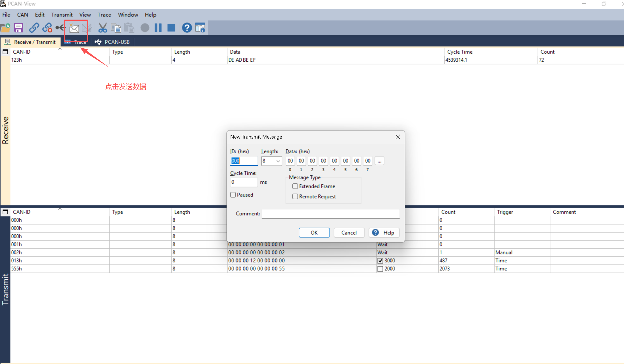
Task: Close the New Transmit Message dialog
Action: pyautogui.click(x=398, y=137)
